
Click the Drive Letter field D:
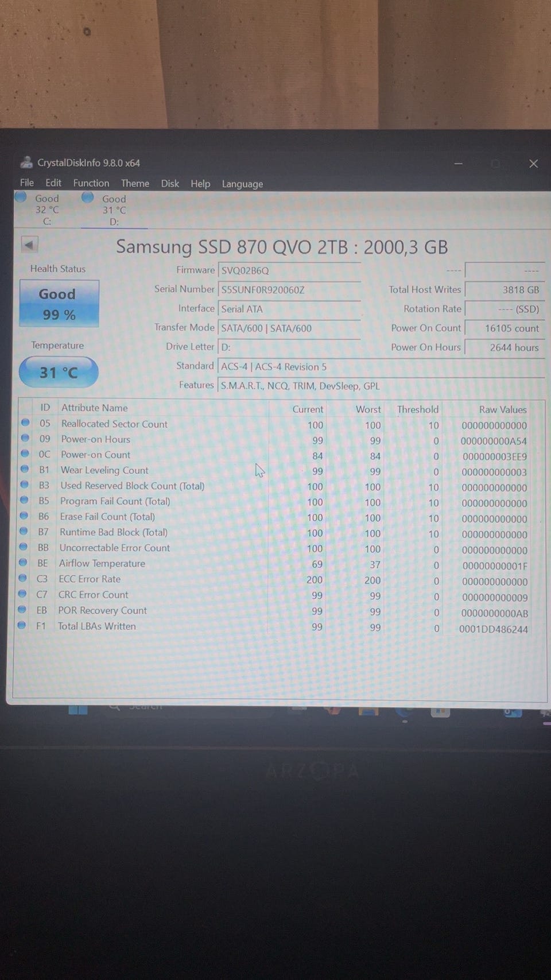[x=289, y=347]
